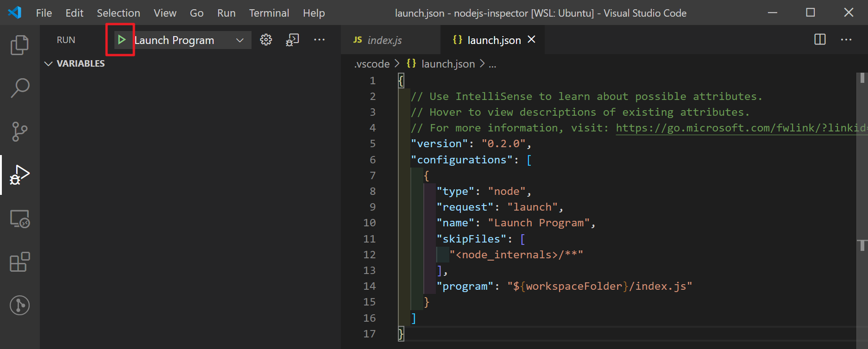The image size is (868, 349).
Task: Click .vscode breadcrumb folder
Action: click(x=372, y=64)
